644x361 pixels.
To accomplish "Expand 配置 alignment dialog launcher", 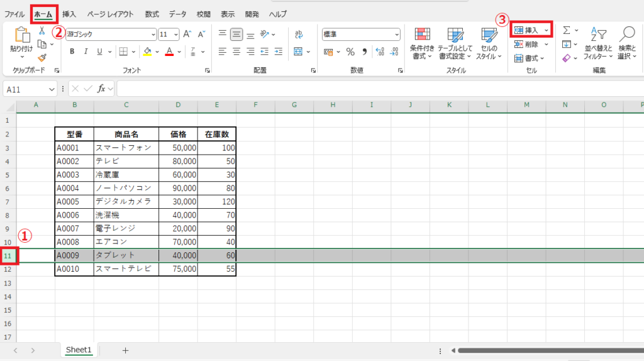I will pyautogui.click(x=313, y=70).
